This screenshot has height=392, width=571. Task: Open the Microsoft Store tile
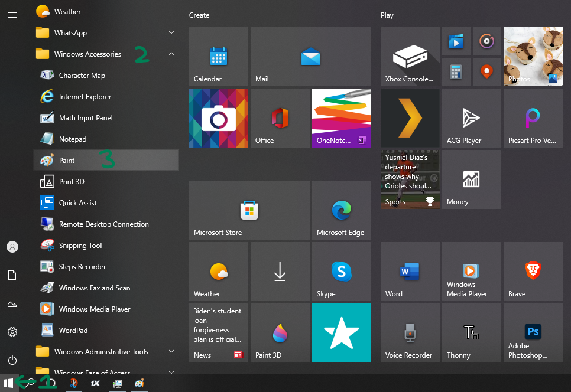click(249, 210)
